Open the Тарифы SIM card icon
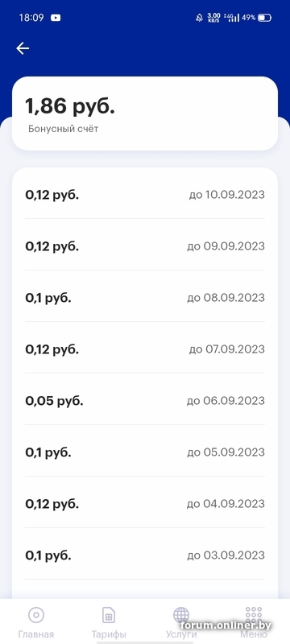Screen dimensions: 290x644 pos(109,615)
